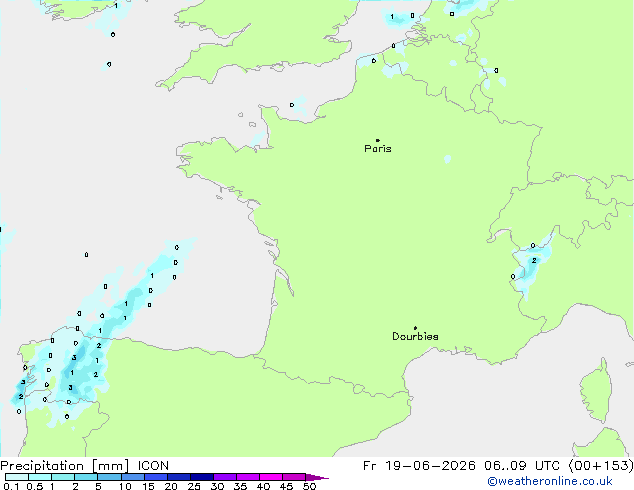Click the Dourbies location dot marker
The width and height of the screenshot is (634, 490).
pyautogui.click(x=415, y=328)
